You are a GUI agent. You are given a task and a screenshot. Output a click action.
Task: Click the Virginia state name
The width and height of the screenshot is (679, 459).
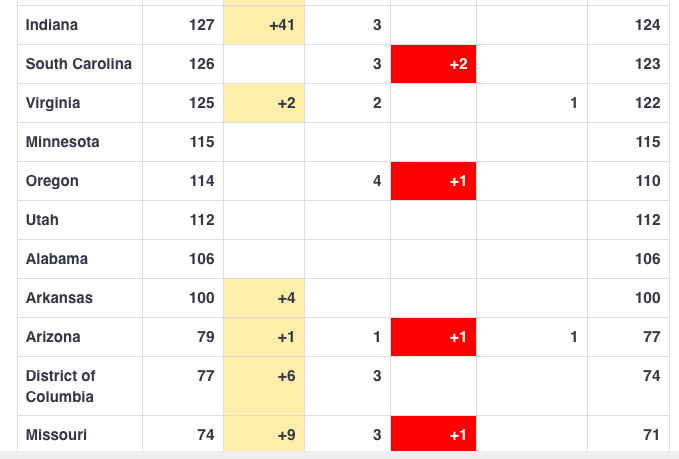pyautogui.click(x=53, y=103)
